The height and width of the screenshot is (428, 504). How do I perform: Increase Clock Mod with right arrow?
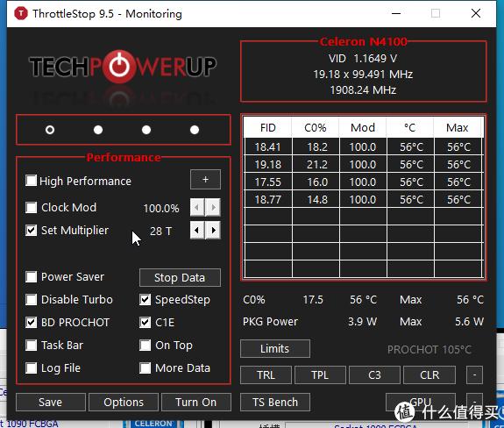[213, 207]
